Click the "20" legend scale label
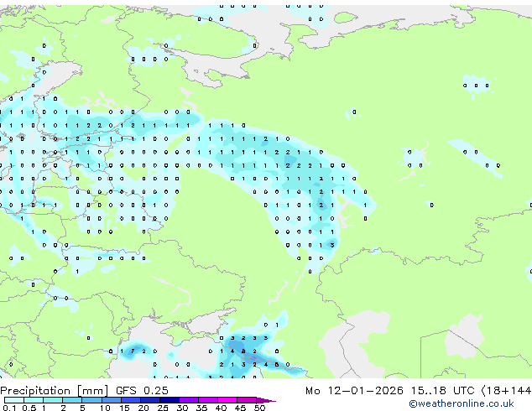 143,408
